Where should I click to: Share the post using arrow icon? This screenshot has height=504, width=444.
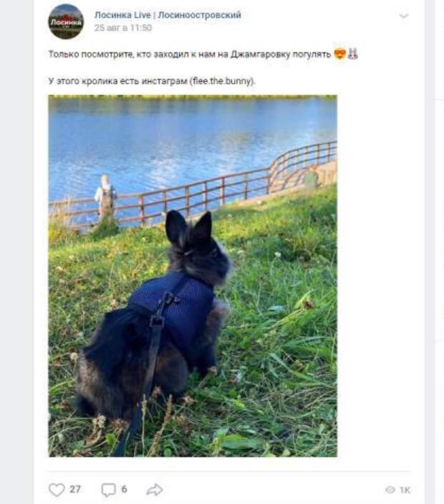[x=155, y=490]
